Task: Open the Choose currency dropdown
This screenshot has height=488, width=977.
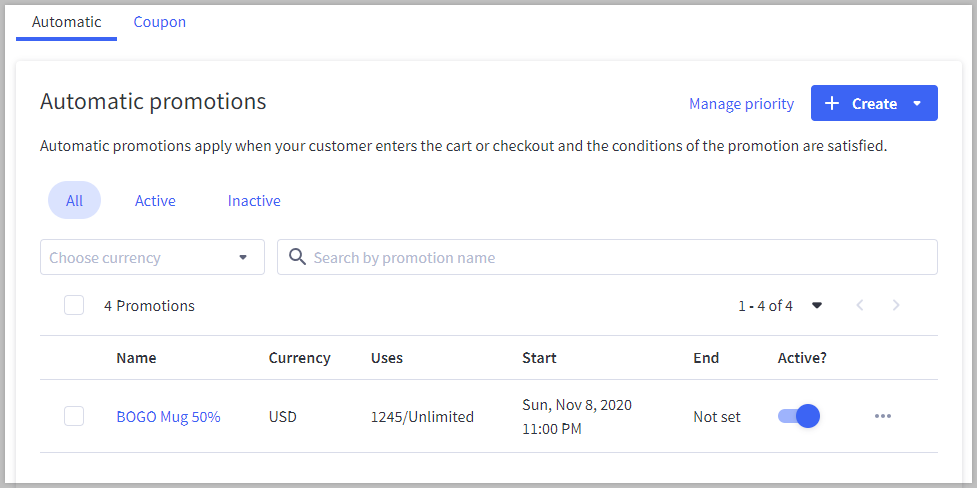Action: click(153, 257)
